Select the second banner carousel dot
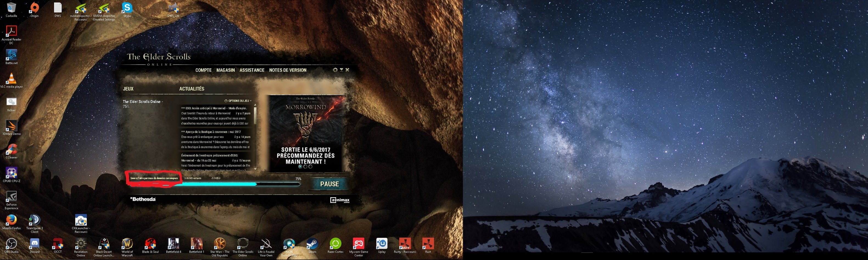 [305, 166]
